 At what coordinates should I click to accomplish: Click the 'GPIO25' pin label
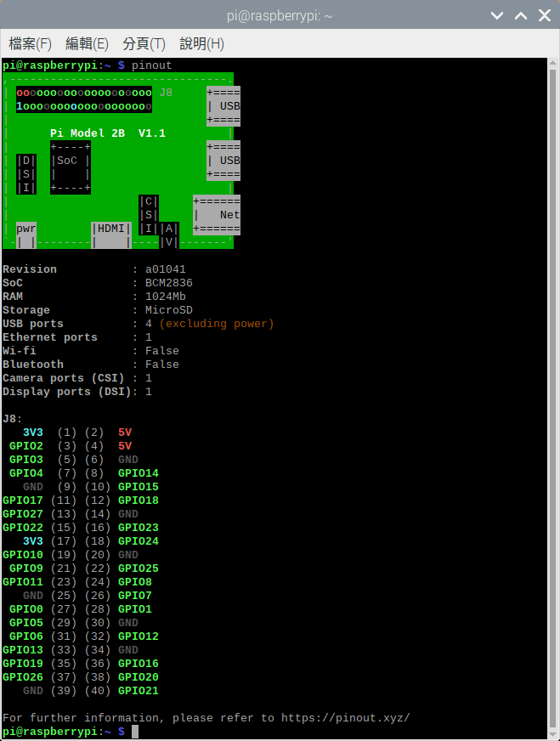[x=139, y=568]
